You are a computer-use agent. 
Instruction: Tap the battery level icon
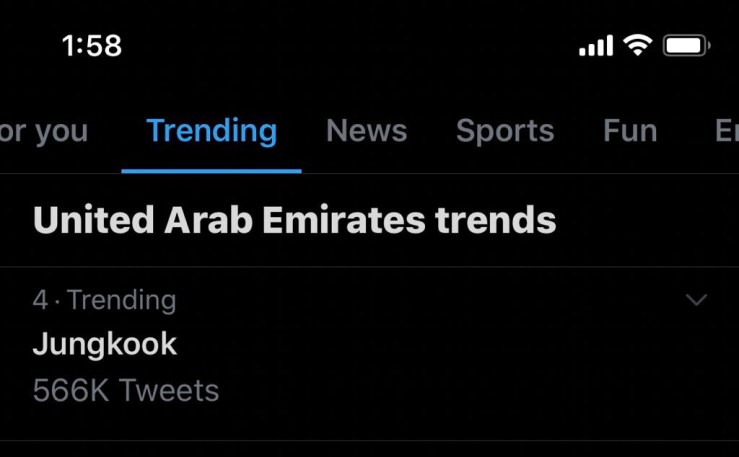(687, 46)
